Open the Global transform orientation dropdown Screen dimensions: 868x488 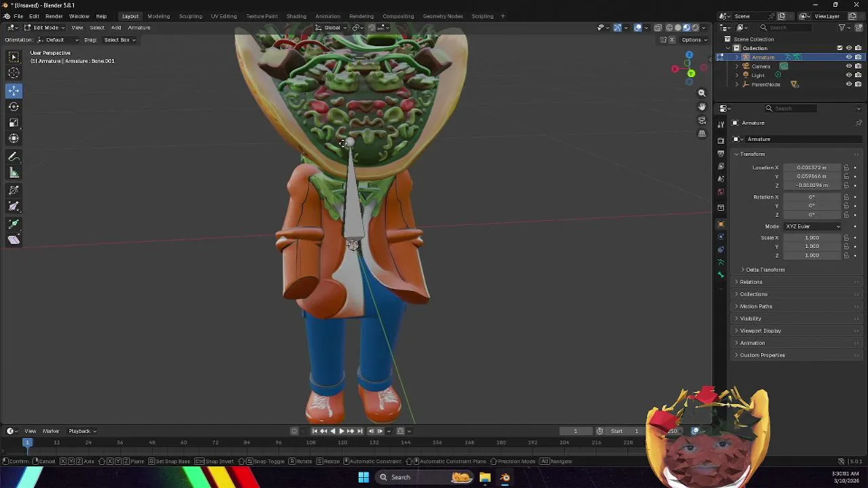tap(332, 28)
